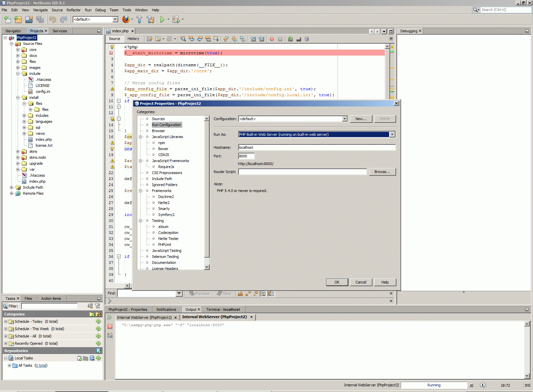This screenshot has width=533, height=392.
Task: Click Browse... for Router Script
Action: (x=382, y=172)
